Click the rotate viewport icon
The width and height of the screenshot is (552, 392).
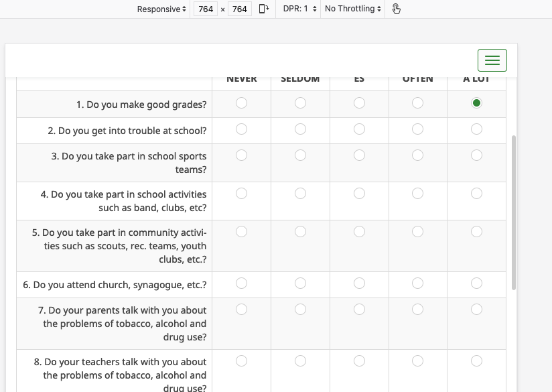click(x=264, y=9)
